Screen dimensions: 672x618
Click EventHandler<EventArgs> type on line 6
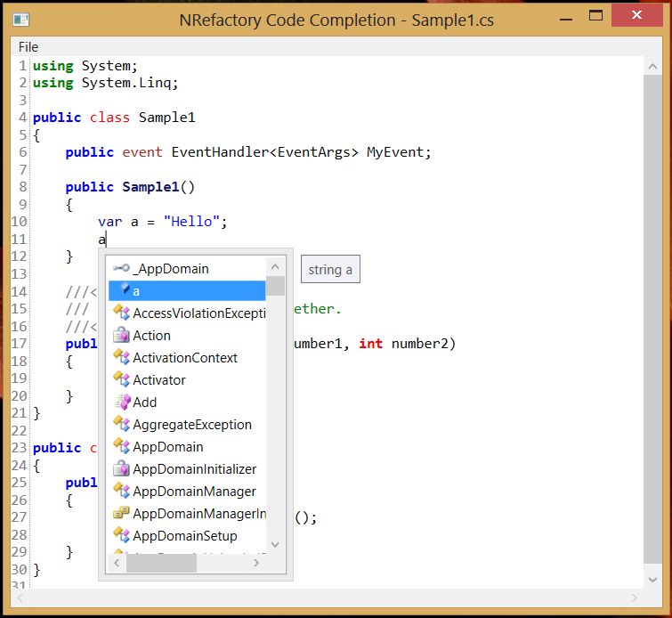click(x=264, y=152)
